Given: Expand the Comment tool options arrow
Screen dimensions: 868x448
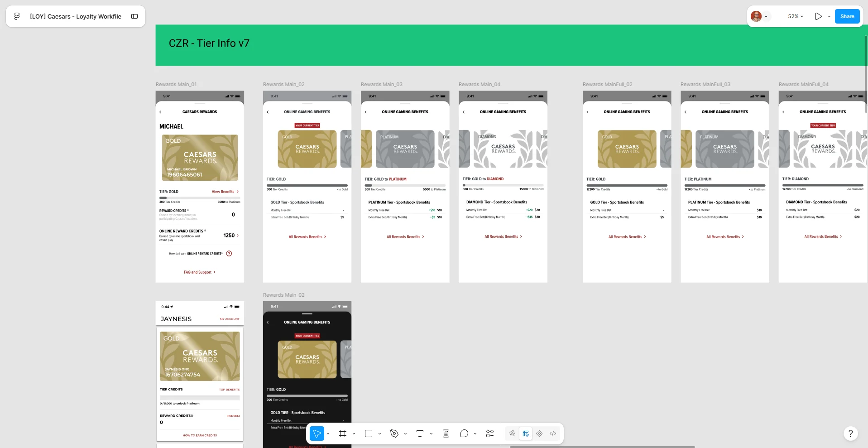Looking at the screenshot, I should pyautogui.click(x=475, y=434).
